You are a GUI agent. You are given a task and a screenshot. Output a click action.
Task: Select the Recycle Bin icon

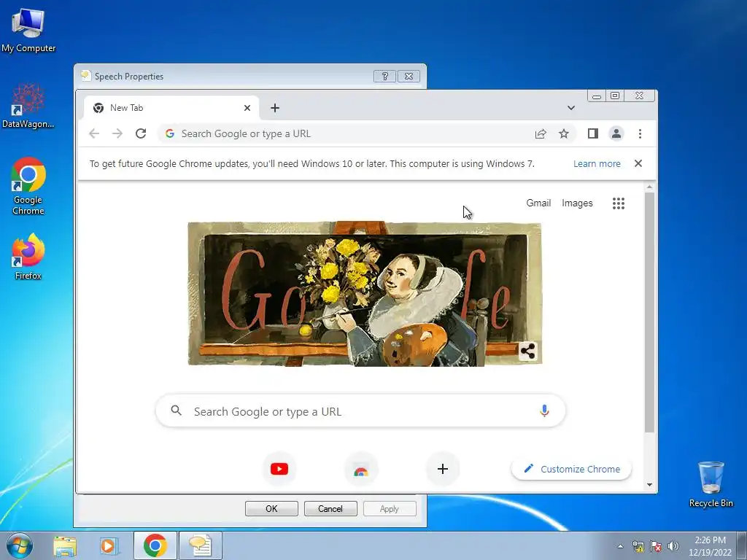711,484
